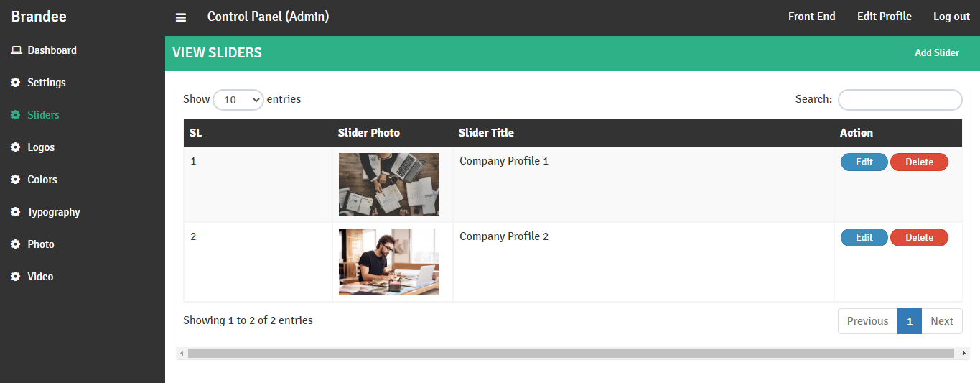Image resolution: width=980 pixels, height=383 pixels.
Task: Click the gear icon beside Sliders
Action: 16,115
